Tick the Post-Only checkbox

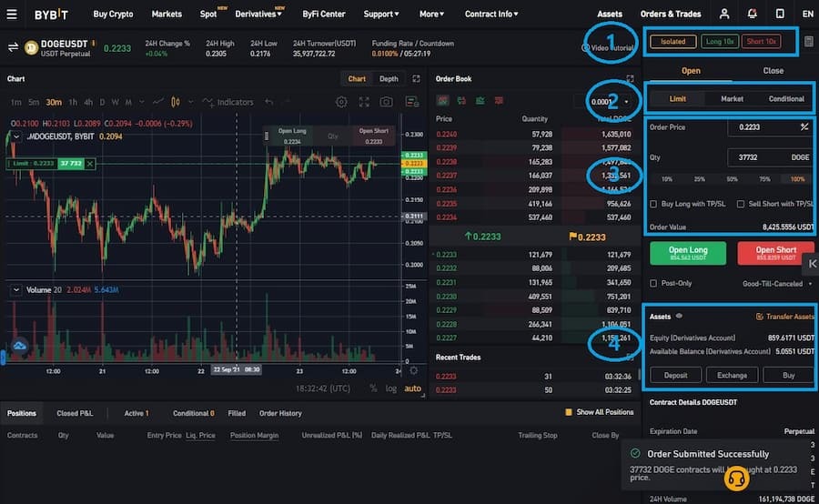tap(653, 284)
